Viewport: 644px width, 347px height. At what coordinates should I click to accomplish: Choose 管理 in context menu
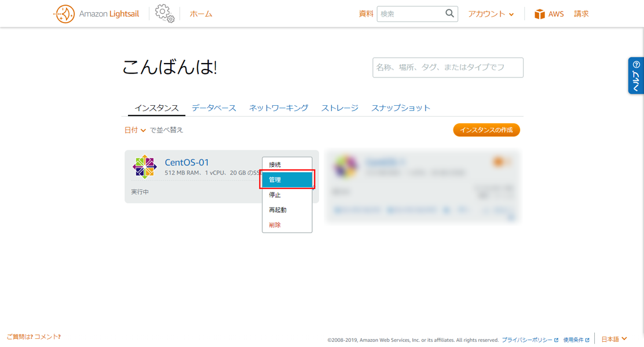(287, 180)
